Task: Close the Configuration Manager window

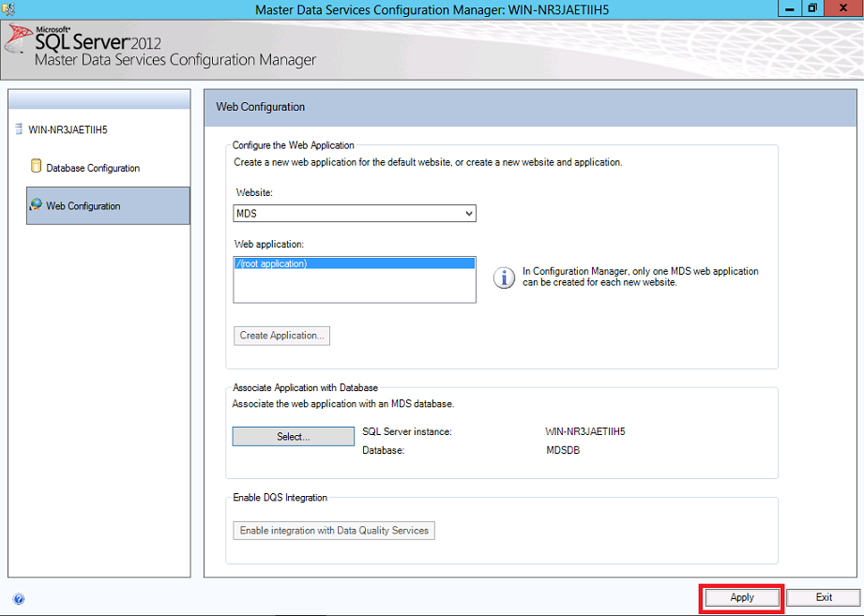Action: (843, 8)
